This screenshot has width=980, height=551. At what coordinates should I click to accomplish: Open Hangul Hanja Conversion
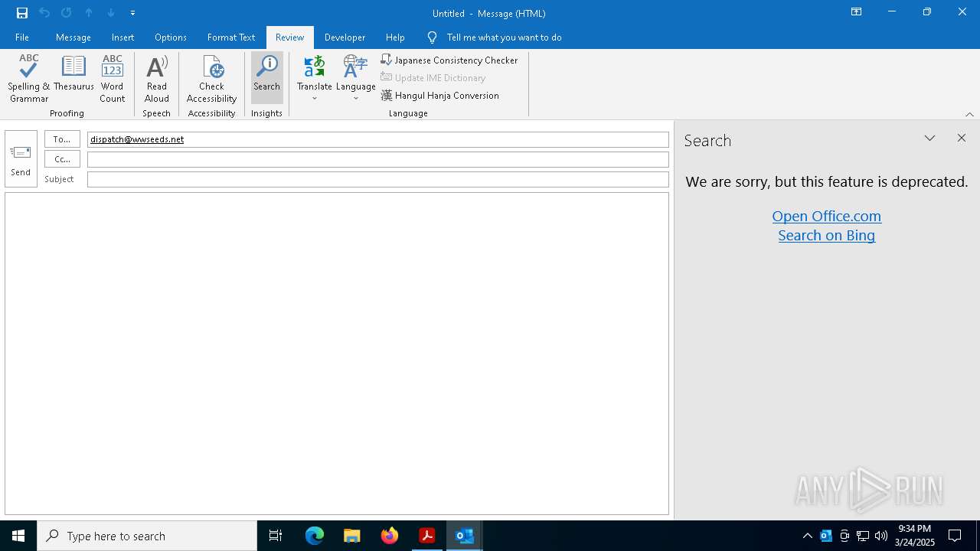440,96
